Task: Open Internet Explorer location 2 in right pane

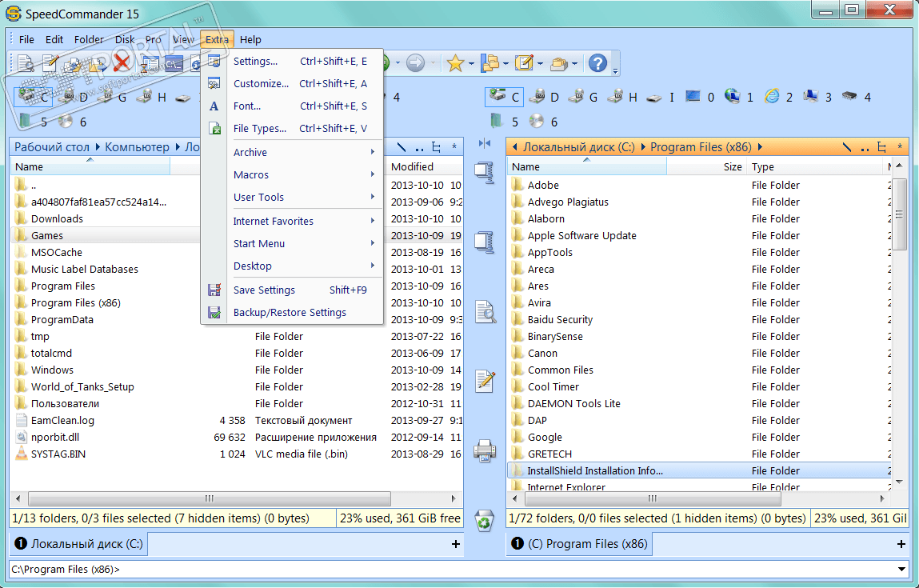Action: click(779, 97)
